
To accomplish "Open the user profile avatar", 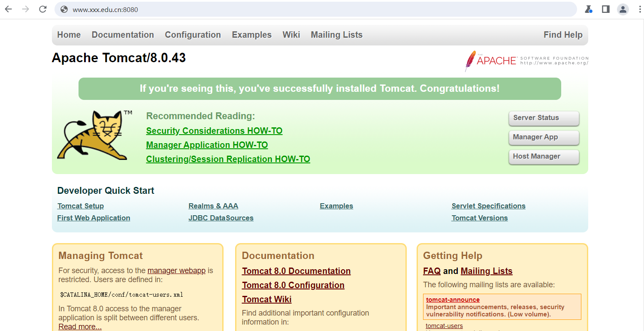I will click(x=623, y=9).
